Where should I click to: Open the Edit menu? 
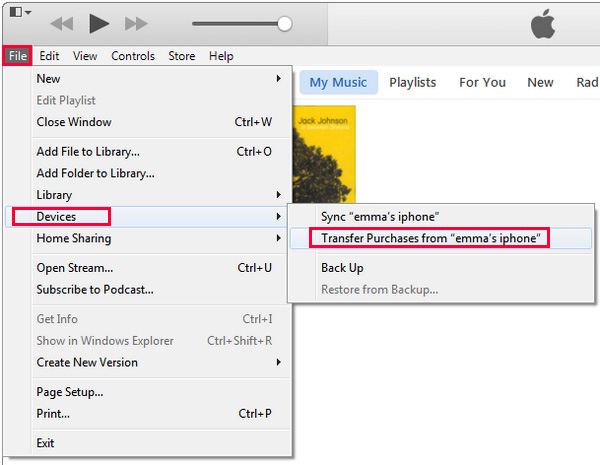pos(49,56)
